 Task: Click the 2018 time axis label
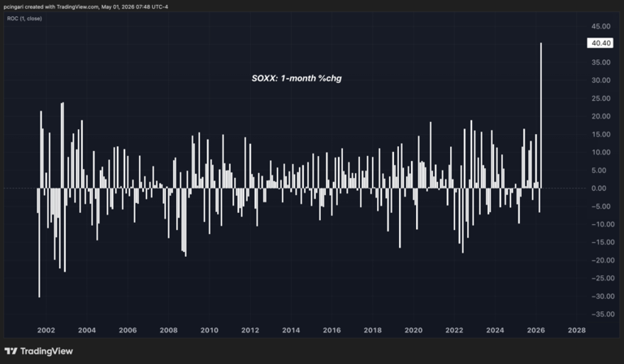click(372, 330)
